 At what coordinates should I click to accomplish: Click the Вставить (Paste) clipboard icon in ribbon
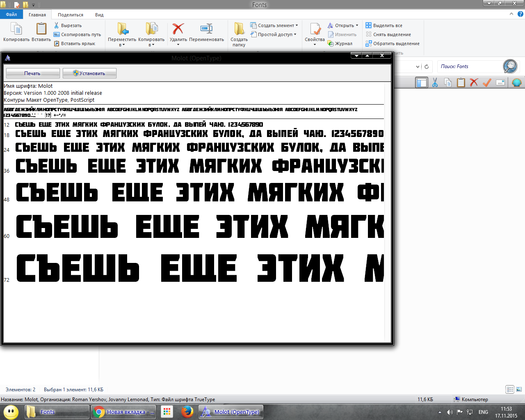click(41, 29)
